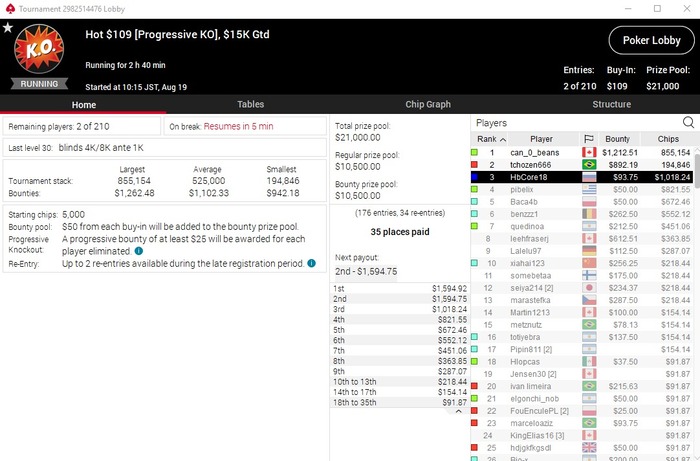Select player row metznutz

click(582, 325)
